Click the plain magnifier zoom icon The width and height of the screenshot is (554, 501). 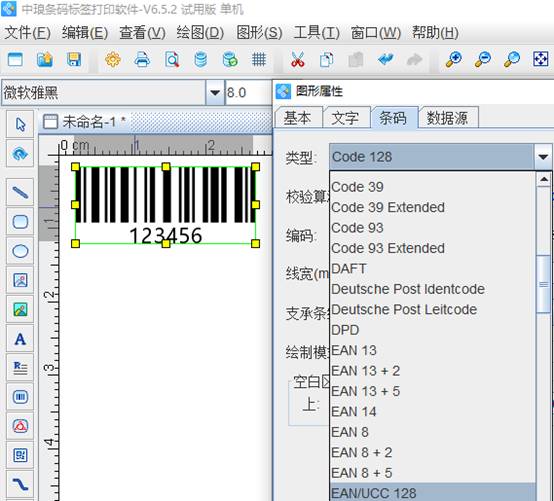pyautogui.click(x=511, y=59)
